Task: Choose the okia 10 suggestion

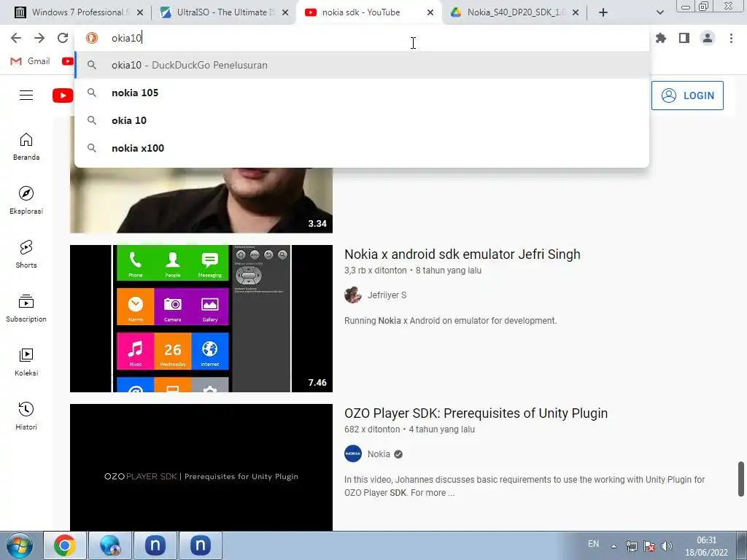Action: 362,120
